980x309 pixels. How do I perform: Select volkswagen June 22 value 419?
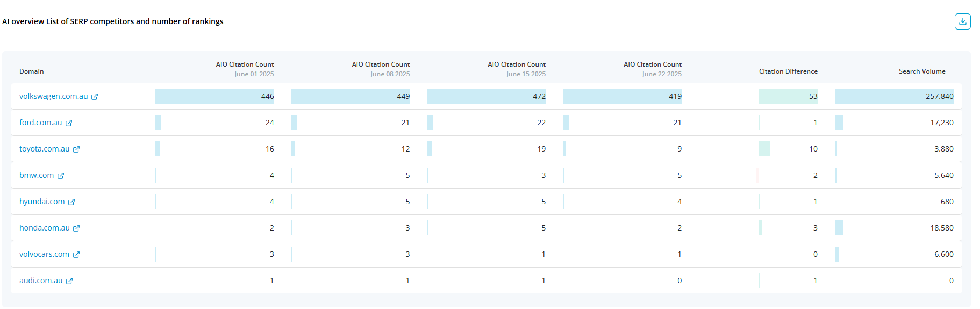[x=675, y=96]
